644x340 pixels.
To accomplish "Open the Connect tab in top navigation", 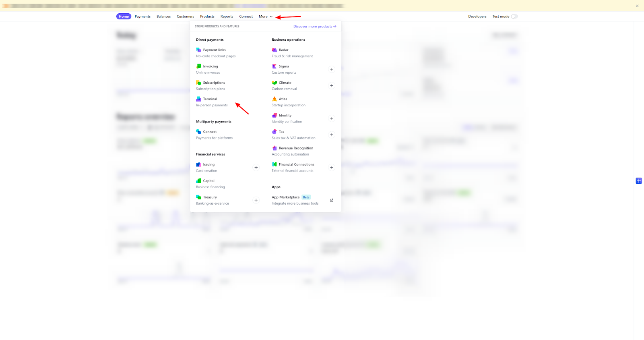I will (x=246, y=17).
